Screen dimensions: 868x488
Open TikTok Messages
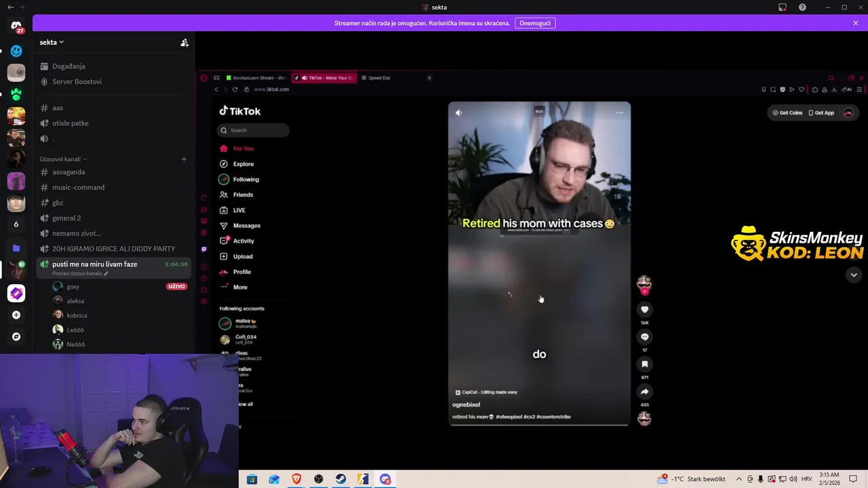tap(240, 226)
